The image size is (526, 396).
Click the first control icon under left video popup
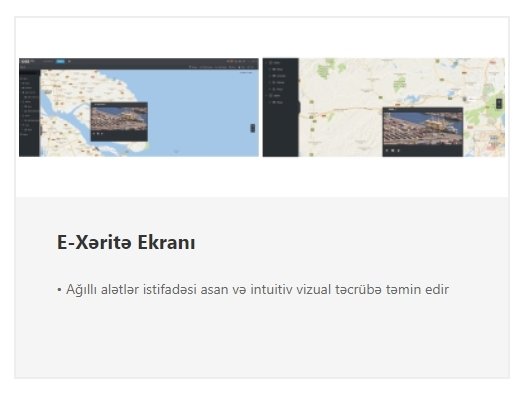click(94, 134)
